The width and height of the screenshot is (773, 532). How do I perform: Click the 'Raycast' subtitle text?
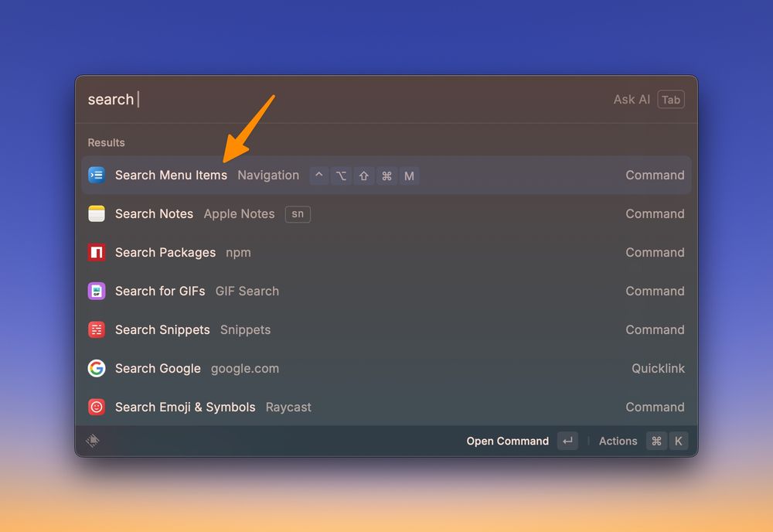pyautogui.click(x=288, y=408)
